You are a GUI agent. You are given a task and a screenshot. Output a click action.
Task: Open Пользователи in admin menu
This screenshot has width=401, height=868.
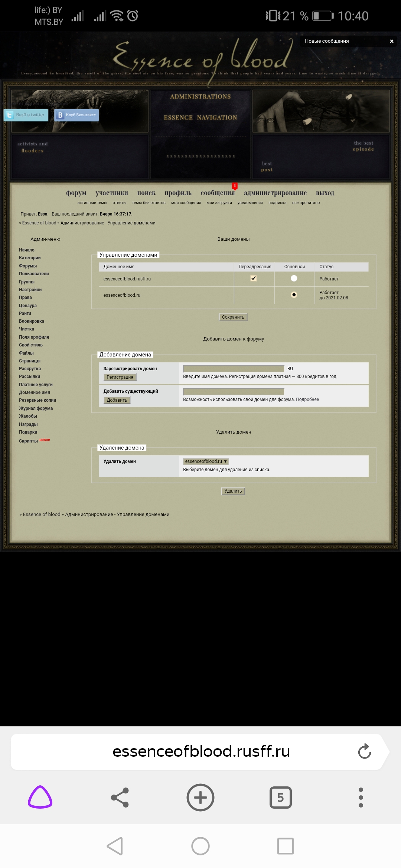point(34,274)
